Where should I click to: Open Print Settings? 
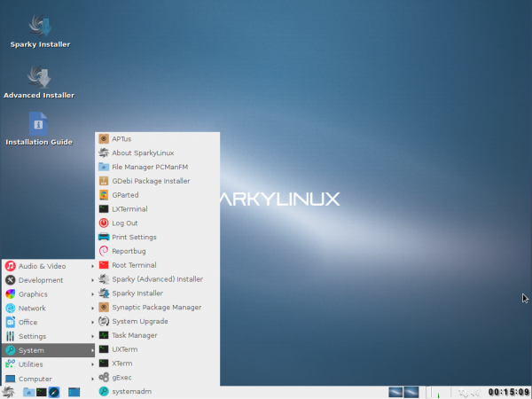click(x=158, y=237)
